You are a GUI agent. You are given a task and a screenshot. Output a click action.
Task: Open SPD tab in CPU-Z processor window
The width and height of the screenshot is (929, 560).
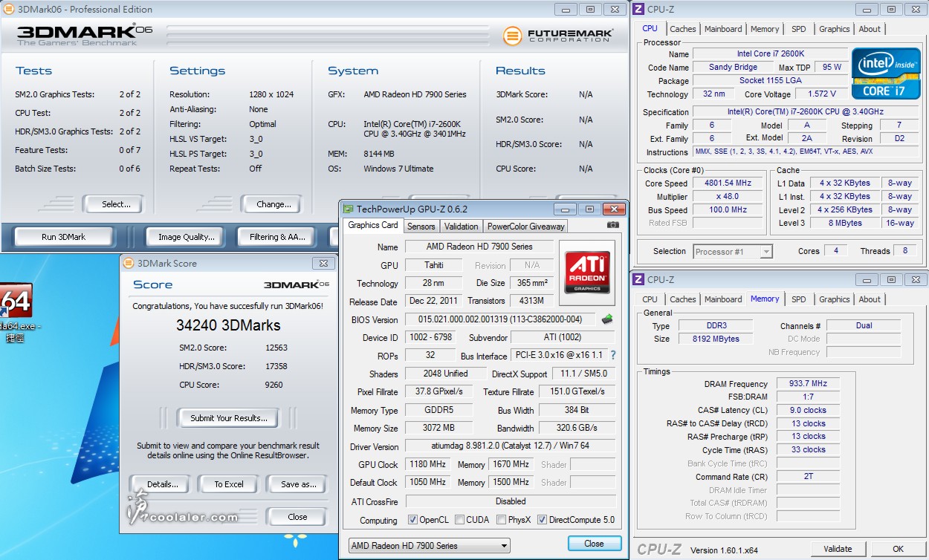pyautogui.click(x=799, y=29)
